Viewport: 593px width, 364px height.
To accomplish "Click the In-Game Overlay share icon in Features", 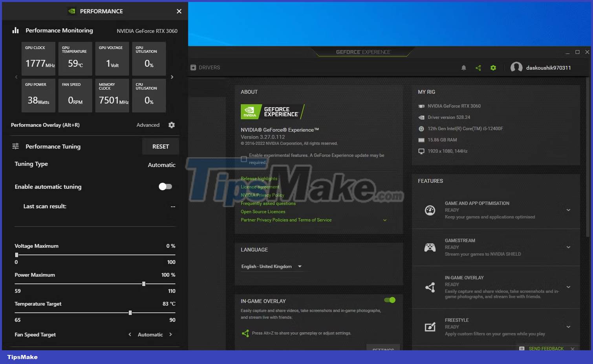I will (x=430, y=287).
